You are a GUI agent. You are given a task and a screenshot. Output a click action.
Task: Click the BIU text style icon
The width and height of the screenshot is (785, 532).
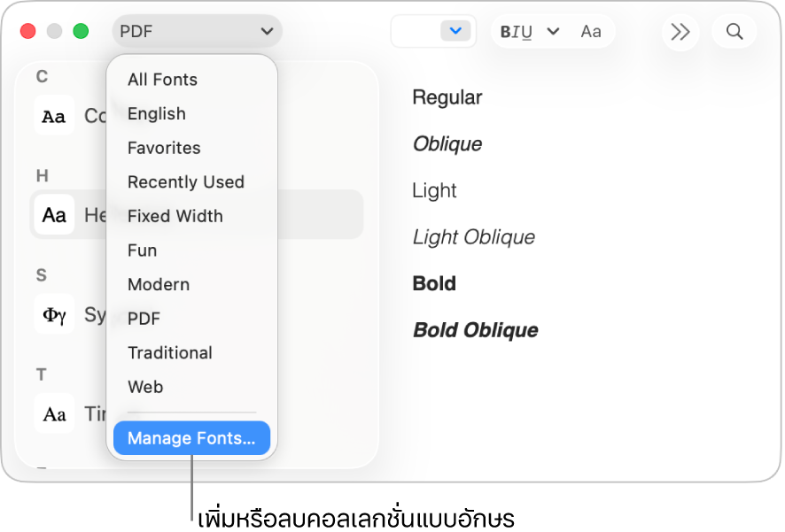(517, 32)
